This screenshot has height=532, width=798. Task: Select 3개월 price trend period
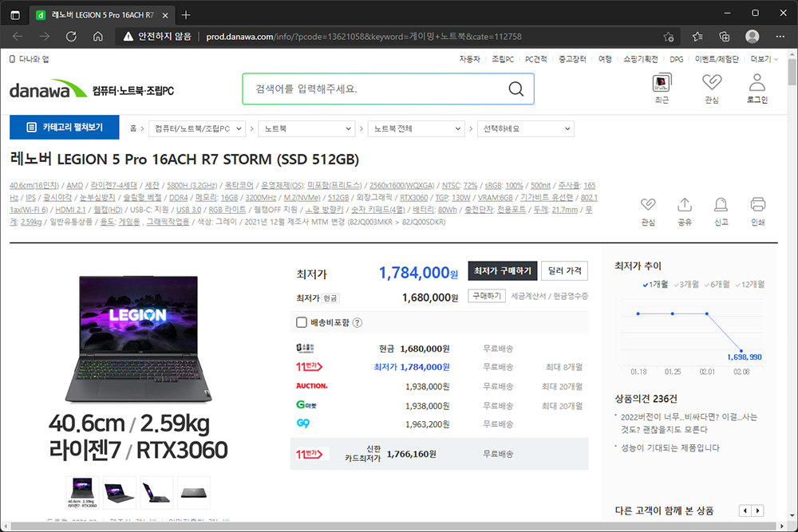point(686,284)
